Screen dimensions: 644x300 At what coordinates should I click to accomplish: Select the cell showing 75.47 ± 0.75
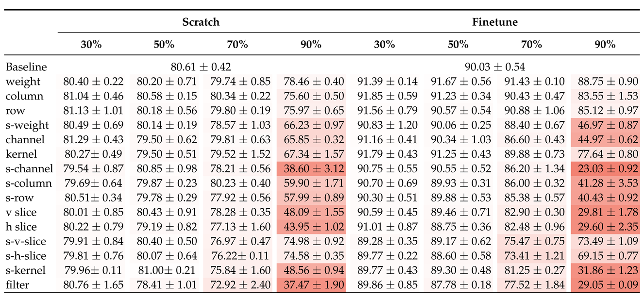click(x=532, y=241)
